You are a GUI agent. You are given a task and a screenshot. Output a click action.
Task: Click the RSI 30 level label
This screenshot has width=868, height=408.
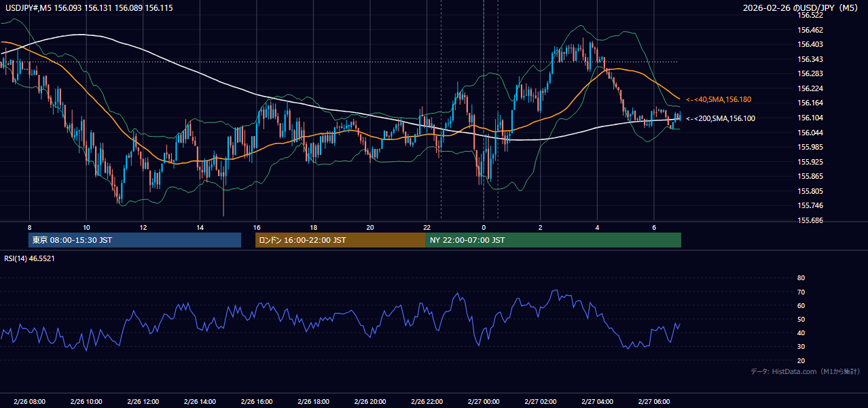801,347
